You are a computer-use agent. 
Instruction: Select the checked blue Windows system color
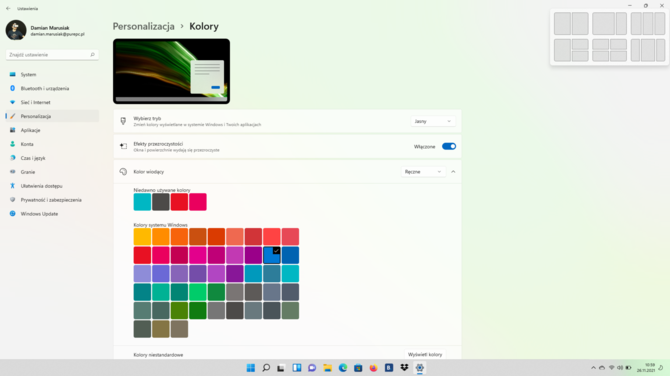pyautogui.click(x=272, y=255)
